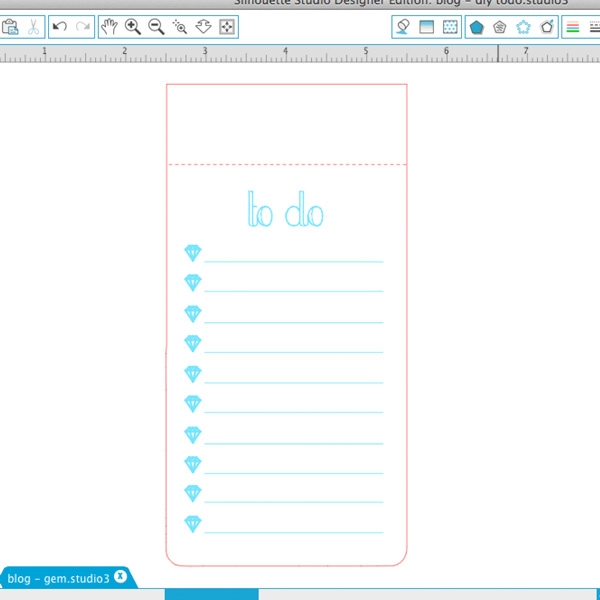This screenshot has width=600, height=600.
Task: Open the Rhinestone star tool
Action: point(523,27)
